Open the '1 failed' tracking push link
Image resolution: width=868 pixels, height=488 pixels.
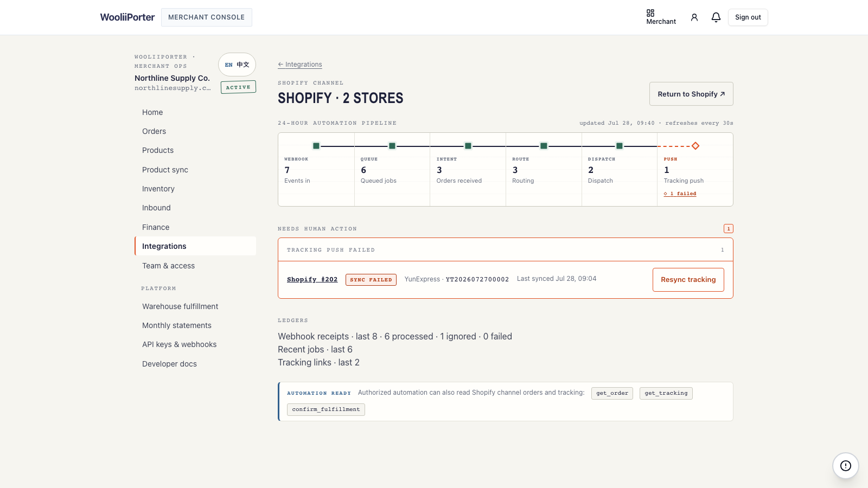[x=680, y=194]
